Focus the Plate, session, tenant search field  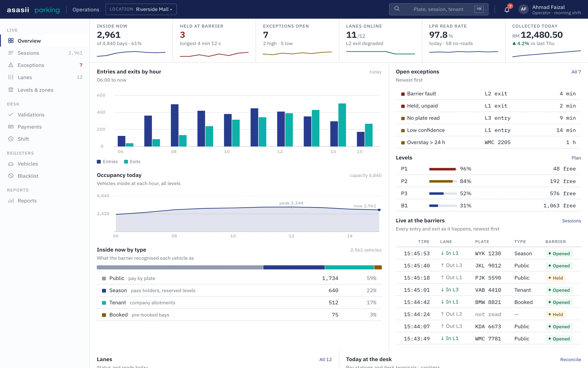[439, 9]
